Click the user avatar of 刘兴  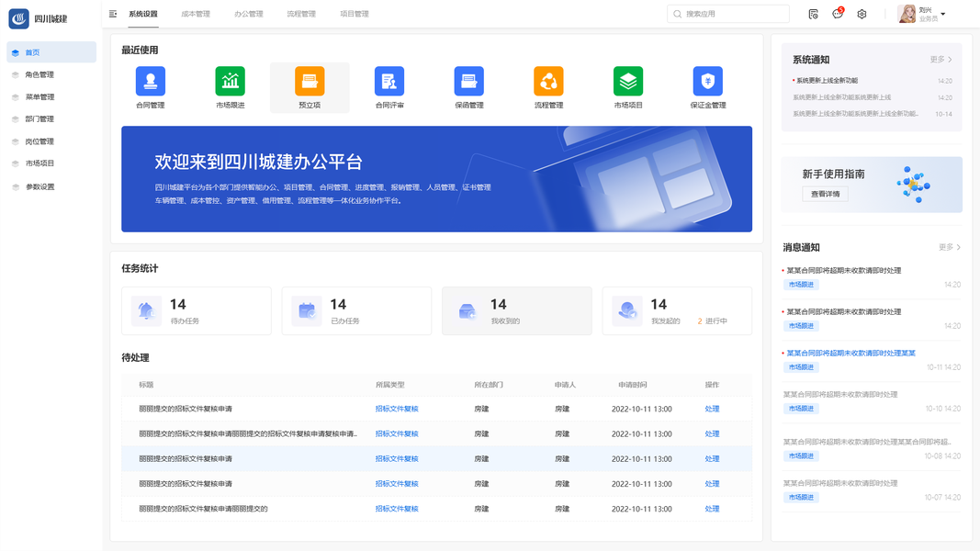pyautogui.click(x=907, y=14)
